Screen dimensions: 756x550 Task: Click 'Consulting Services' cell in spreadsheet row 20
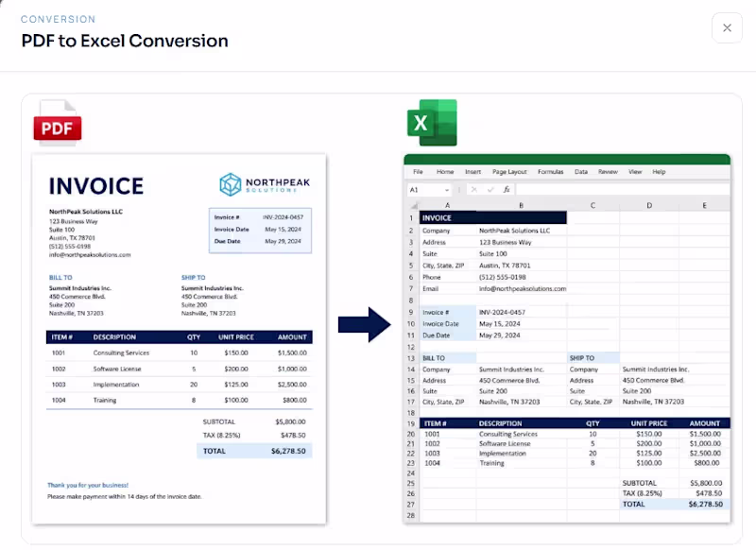(522, 434)
